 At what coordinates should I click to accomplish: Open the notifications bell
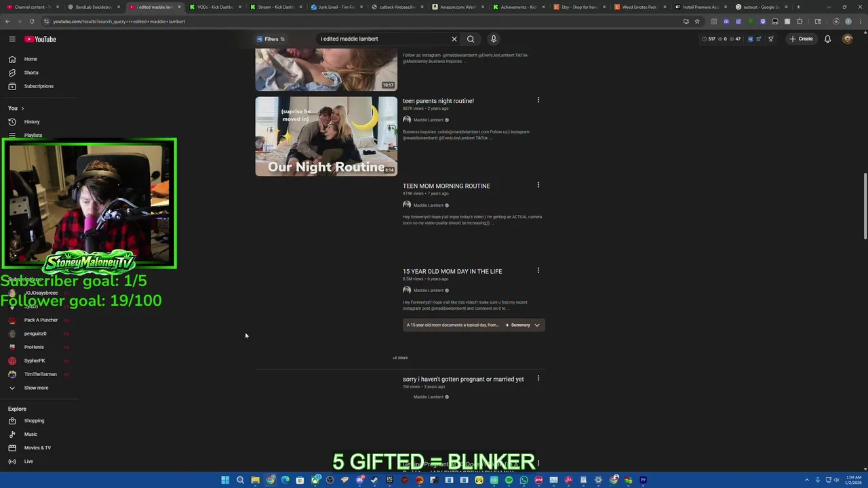coord(827,39)
